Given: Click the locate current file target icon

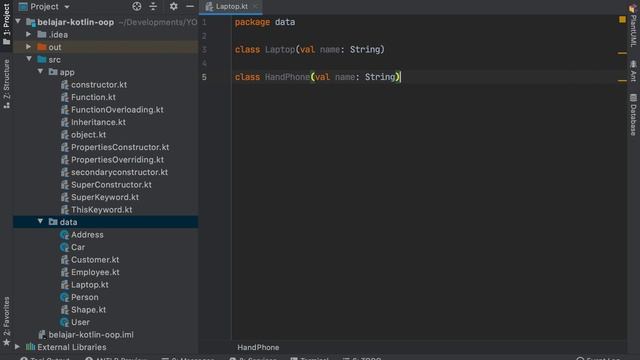Looking at the screenshot, I should 137,6.
